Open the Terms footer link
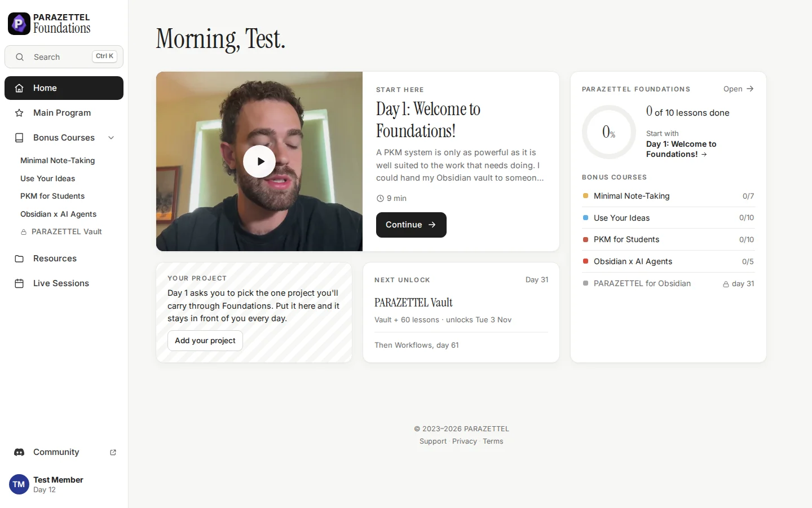This screenshot has height=508, width=812. pos(493,441)
